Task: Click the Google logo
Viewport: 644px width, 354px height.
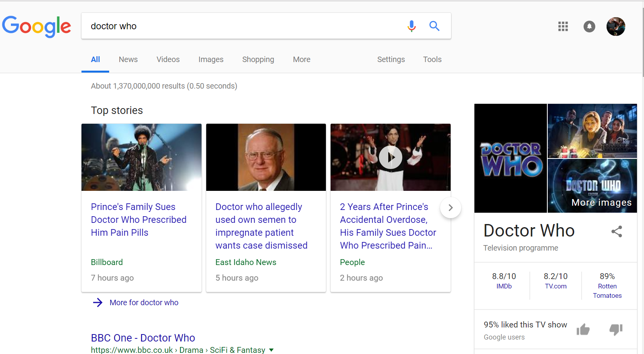Action: tap(37, 27)
